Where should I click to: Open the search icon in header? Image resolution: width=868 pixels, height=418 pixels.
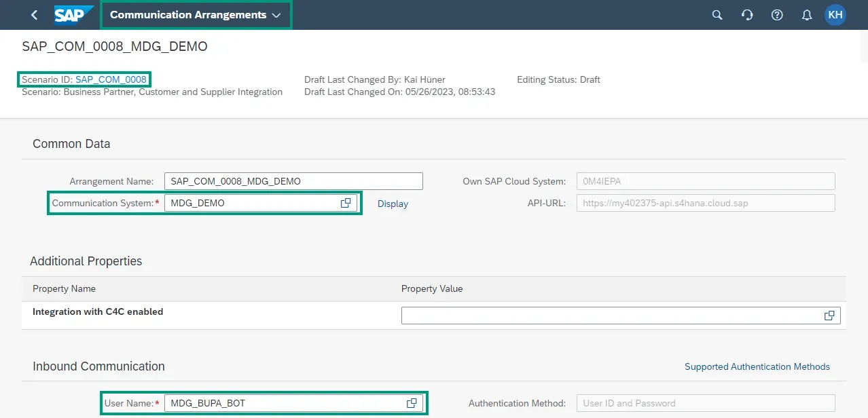click(x=717, y=15)
